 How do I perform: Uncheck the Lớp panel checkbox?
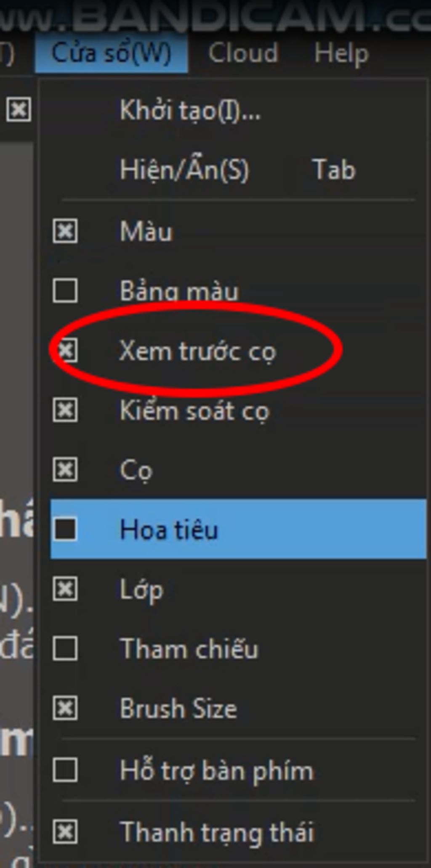point(65,589)
